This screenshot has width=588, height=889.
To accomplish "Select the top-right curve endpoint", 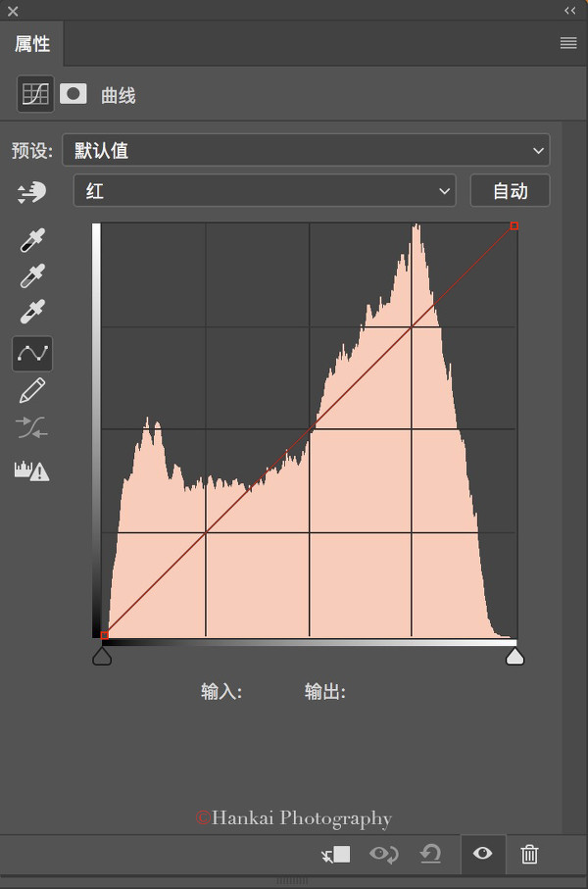I will point(514,225).
